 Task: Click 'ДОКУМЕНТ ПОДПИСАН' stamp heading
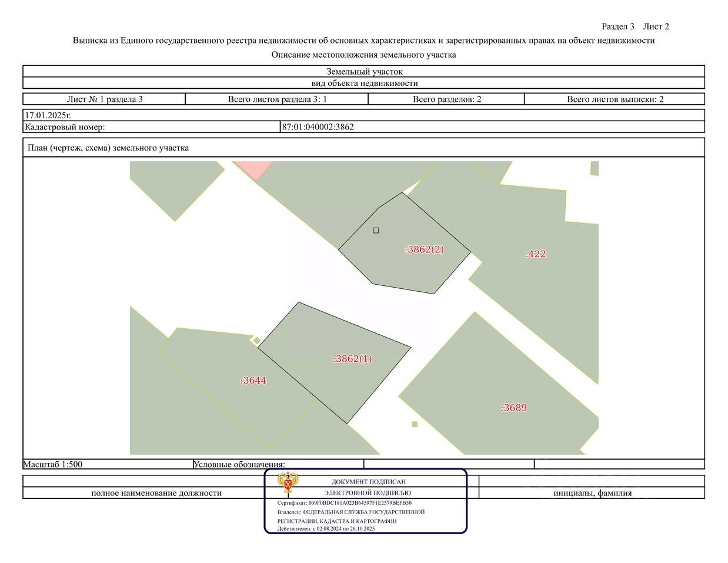[x=368, y=482]
